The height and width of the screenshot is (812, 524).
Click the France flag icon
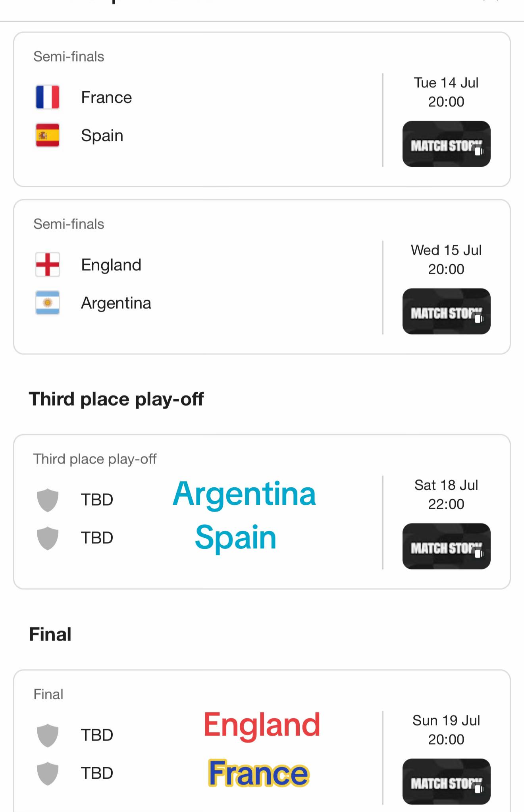click(x=48, y=97)
